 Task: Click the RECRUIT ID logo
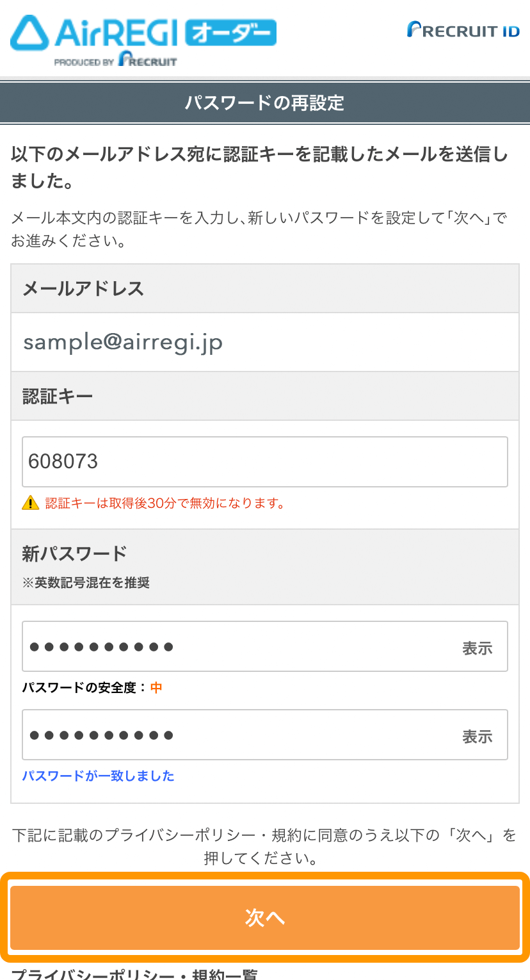[x=463, y=30]
